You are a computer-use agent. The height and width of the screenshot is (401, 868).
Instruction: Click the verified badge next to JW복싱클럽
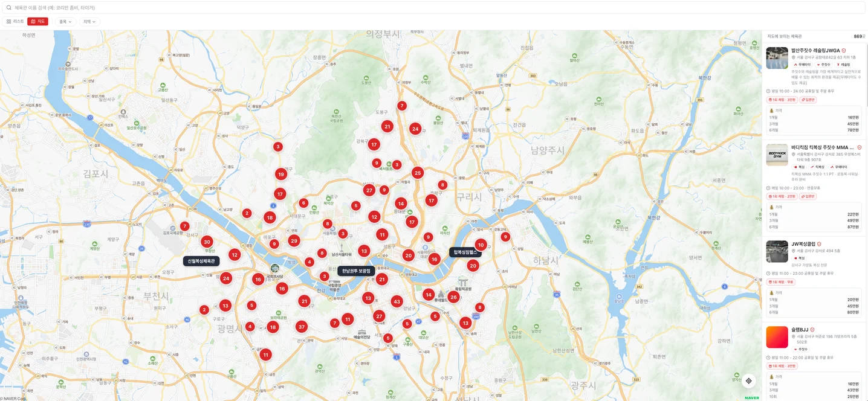tap(819, 244)
